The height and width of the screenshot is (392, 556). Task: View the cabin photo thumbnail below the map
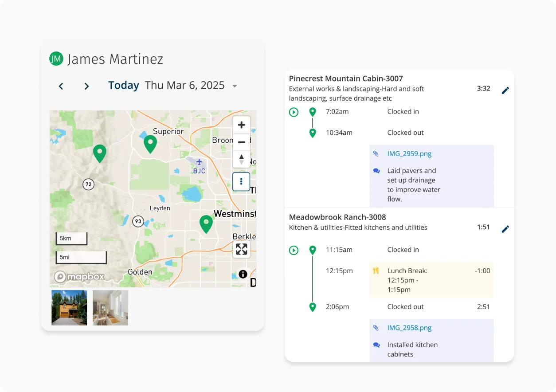coord(69,307)
